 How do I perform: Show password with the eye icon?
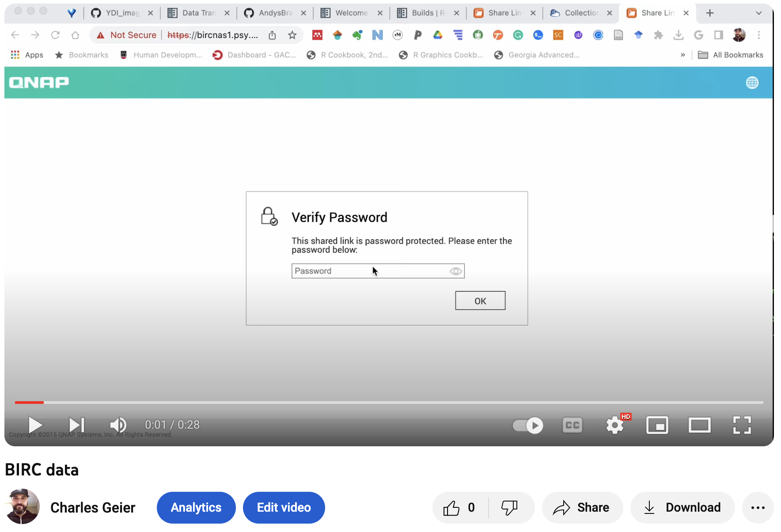pos(456,271)
